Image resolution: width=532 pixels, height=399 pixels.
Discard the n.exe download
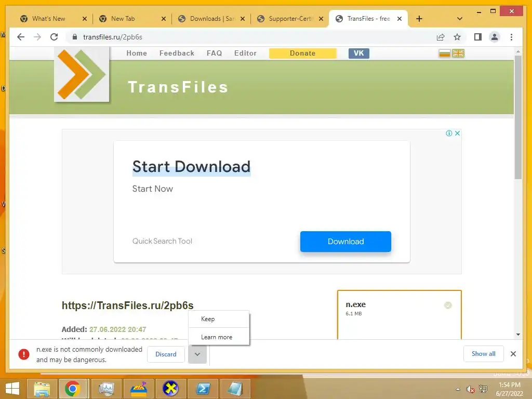(x=166, y=354)
